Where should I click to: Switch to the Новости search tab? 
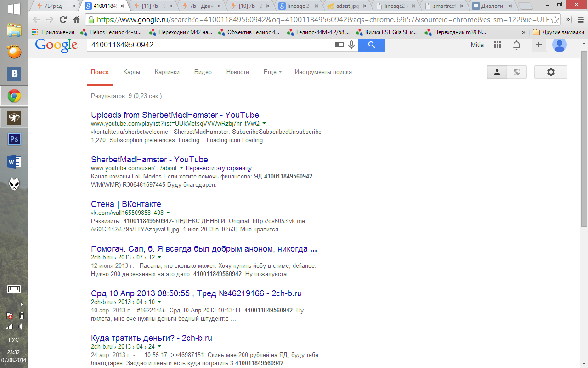pyautogui.click(x=237, y=72)
